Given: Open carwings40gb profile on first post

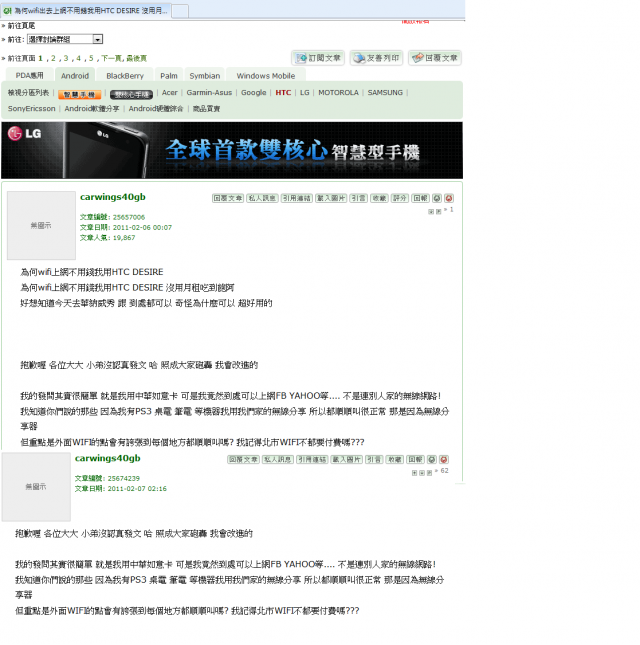Looking at the screenshot, I should point(113,197).
